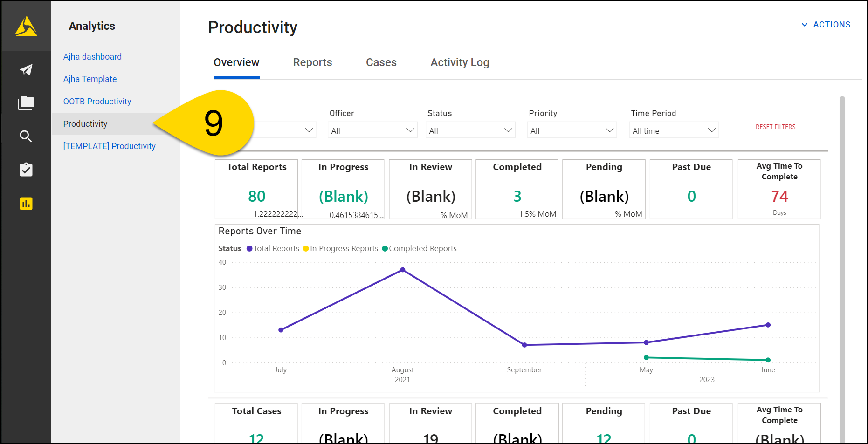
Task: Select the paper plane submissions icon
Action: (26, 70)
